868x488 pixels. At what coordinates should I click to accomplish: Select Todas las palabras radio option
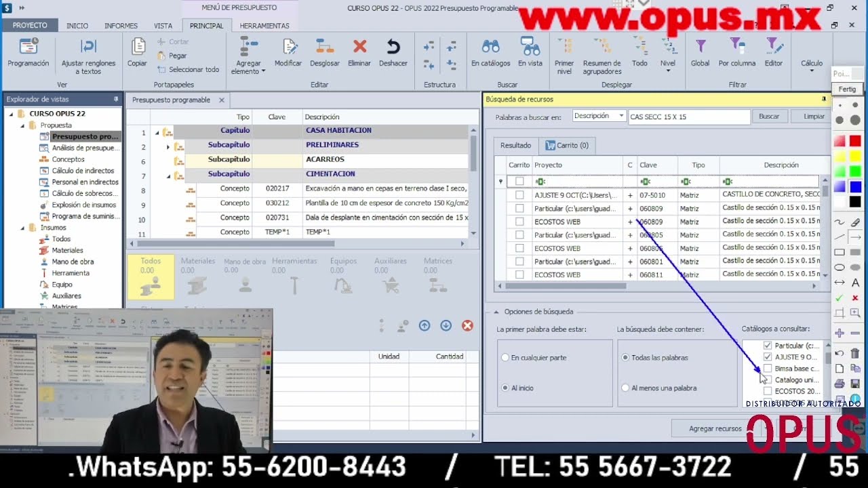pos(625,357)
